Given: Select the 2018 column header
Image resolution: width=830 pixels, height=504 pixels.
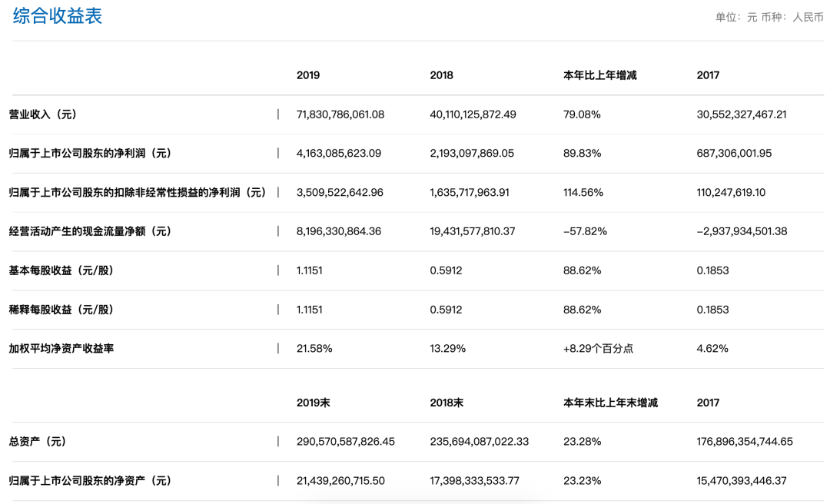Looking at the screenshot, I should pyautogui.click(x=441, y=75).
